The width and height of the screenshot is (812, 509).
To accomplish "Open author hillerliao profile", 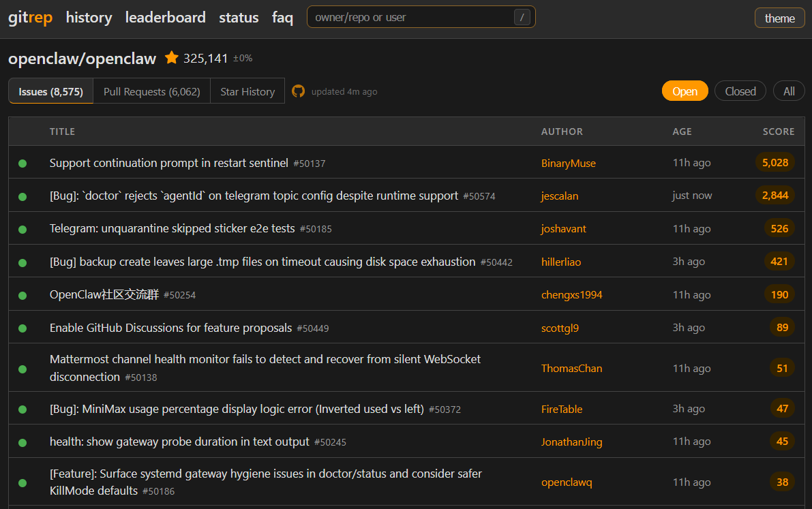I will 561,262.
